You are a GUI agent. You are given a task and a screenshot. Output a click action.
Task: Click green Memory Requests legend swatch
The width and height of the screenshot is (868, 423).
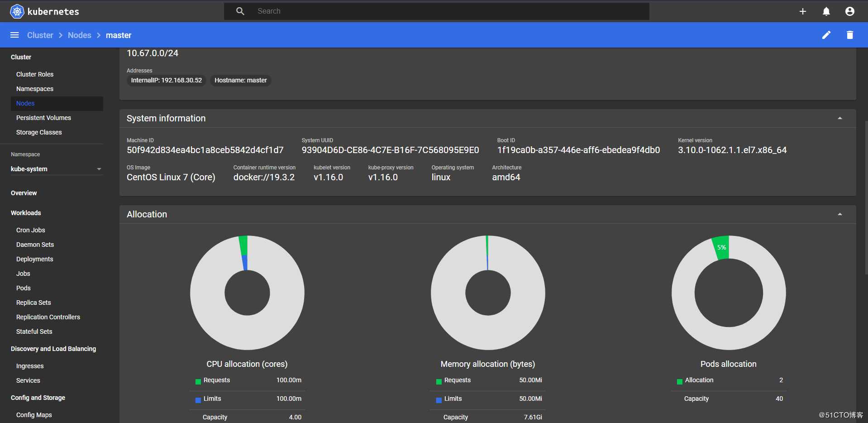[439, 382]
